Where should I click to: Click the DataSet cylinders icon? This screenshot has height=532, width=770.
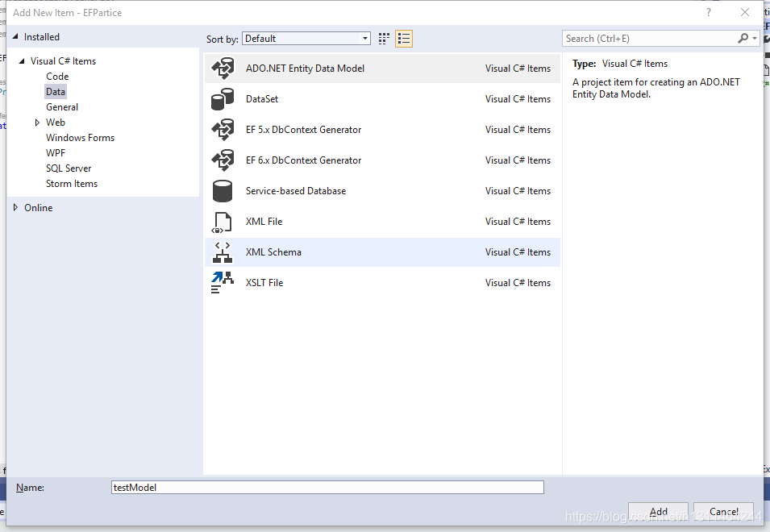[223, 99]
